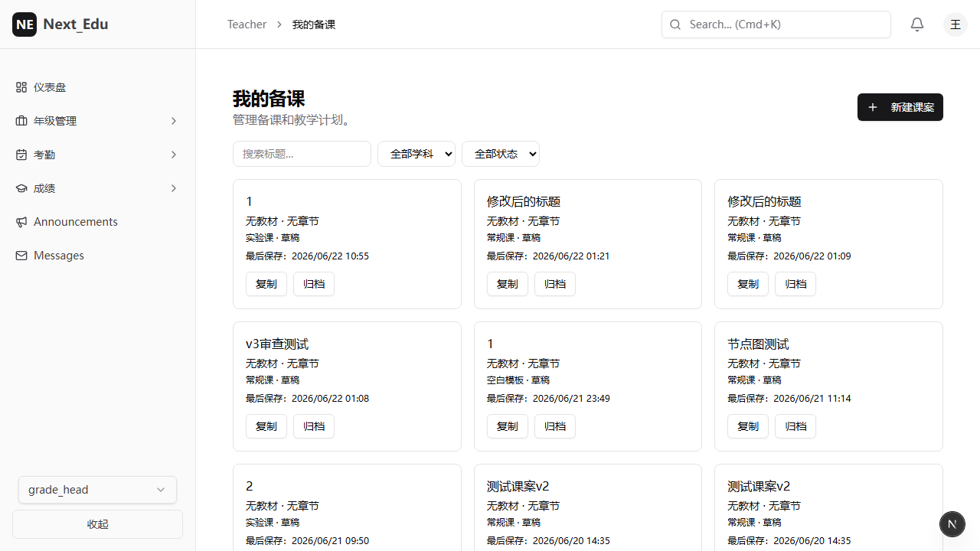The image size is (980, 551).
Task: Click 复制 on 修改后的标题 saved 01:21
Action: [x=508, y=284]
